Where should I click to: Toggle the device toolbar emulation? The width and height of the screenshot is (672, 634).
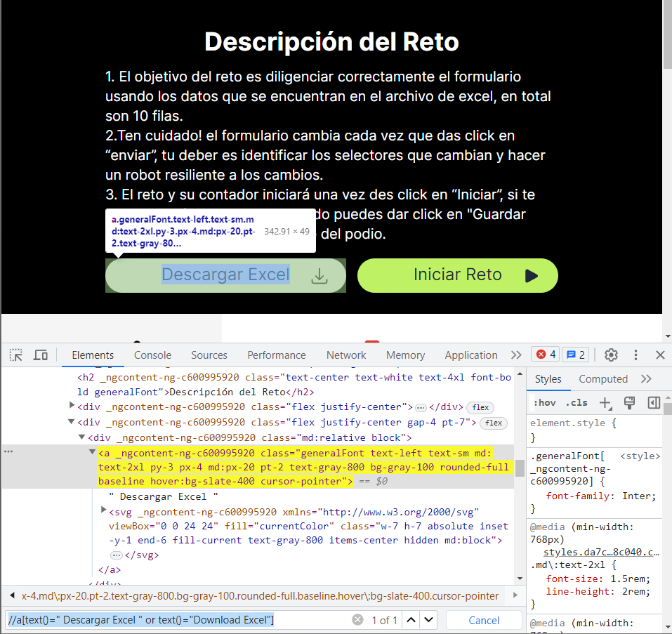[x=40, y=355]
